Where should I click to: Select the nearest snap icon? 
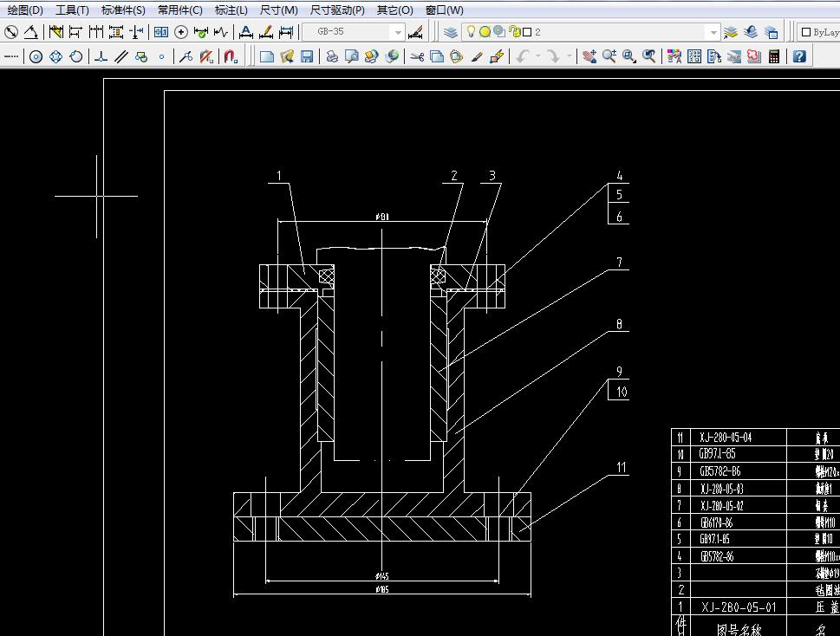186,56
